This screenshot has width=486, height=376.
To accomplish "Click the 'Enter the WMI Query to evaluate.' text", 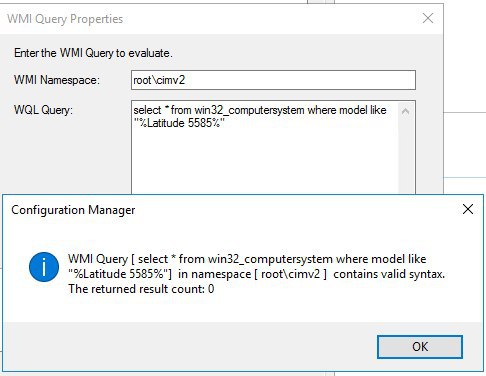I will [93, 53].
